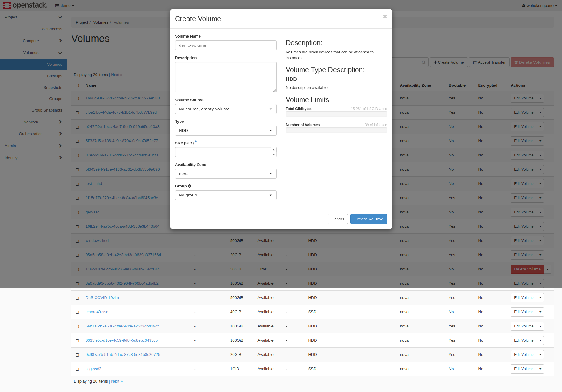This screenshot has height=392, width=562.
Task: Open the demo project selector
Action: coord(65,5)
